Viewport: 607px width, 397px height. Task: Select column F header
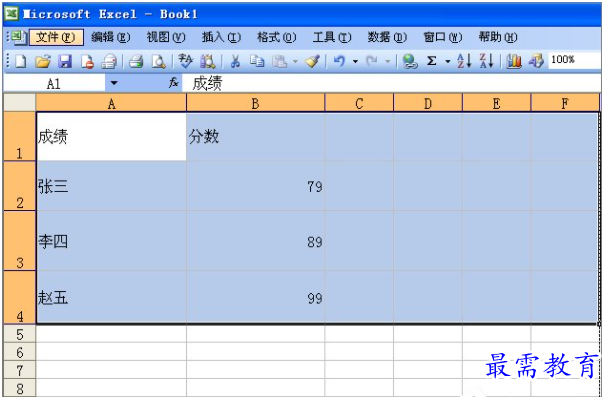click(x=565, y=103)
